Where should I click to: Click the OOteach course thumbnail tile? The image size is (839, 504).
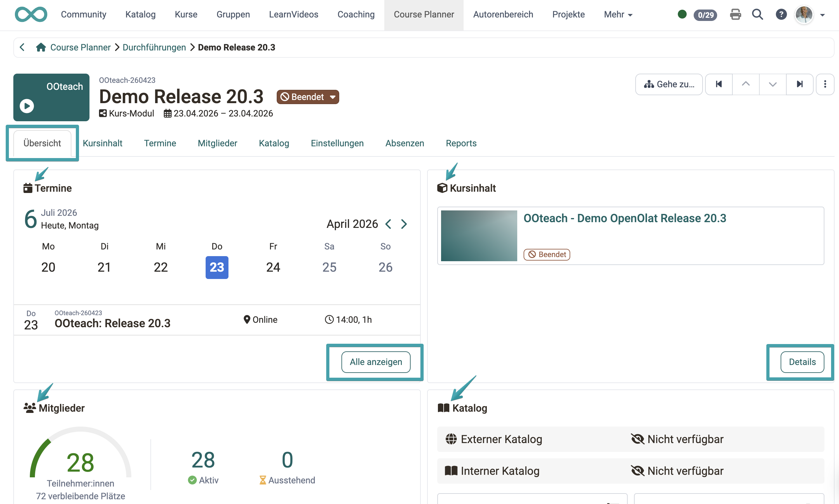coord(51,97)
